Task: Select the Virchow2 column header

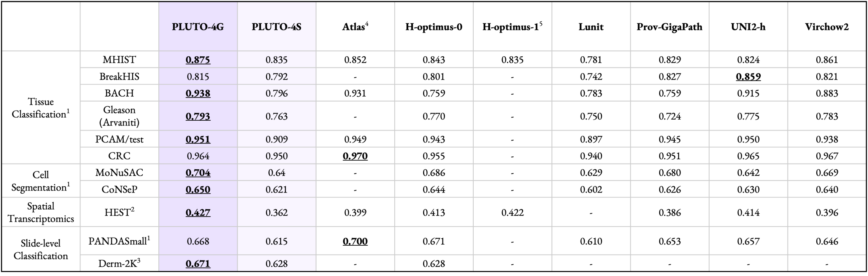Action: [826, 27]
